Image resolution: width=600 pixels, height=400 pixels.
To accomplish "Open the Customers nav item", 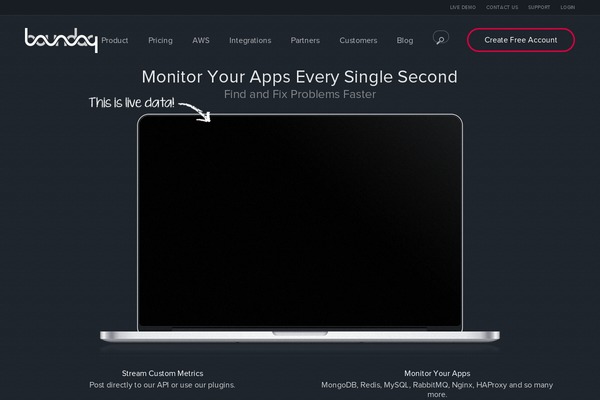I will pyautogui.click(x=358, y=40).
